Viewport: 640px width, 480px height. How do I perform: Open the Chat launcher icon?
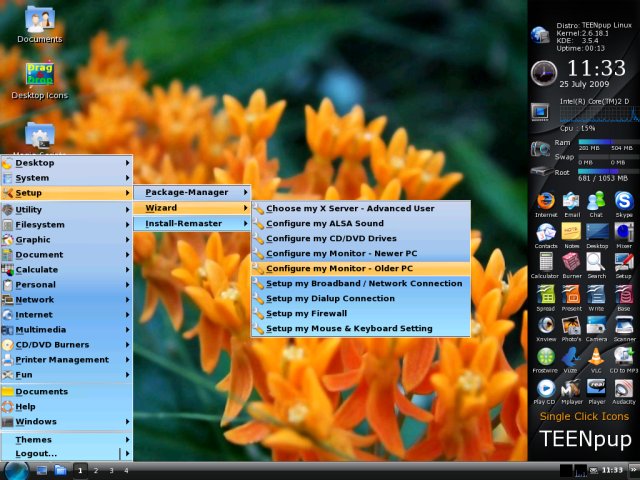coord(596,201)
